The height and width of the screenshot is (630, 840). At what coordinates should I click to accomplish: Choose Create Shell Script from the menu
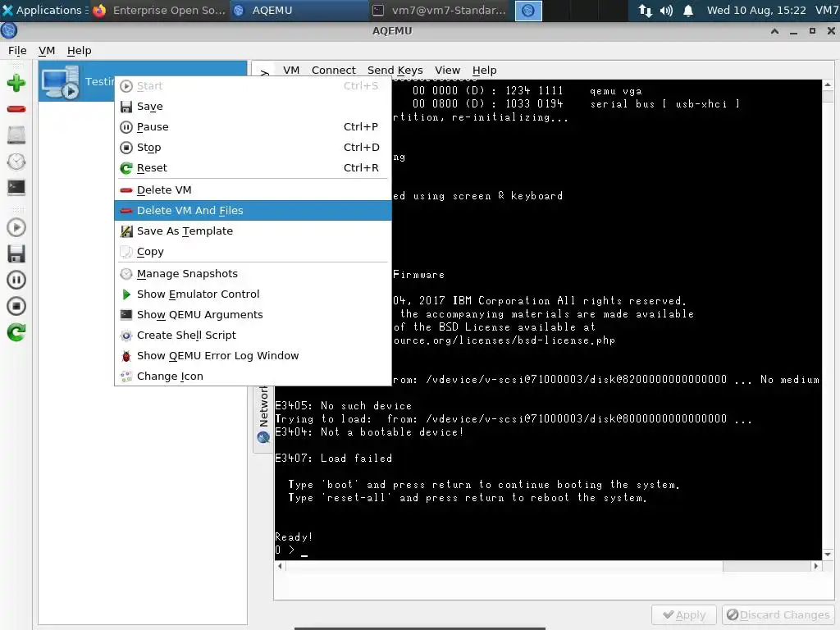pyautogui.click(x=253, y=336)
